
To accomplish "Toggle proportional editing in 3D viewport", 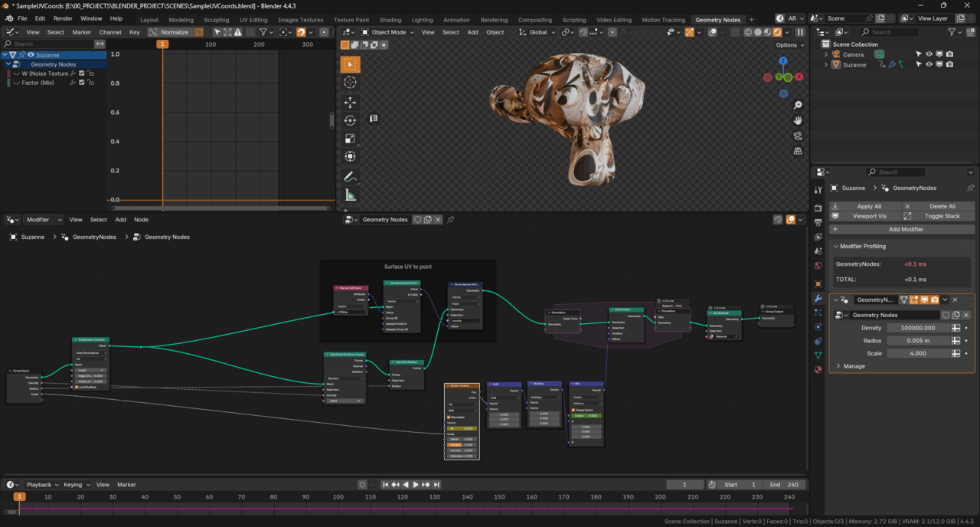I will click(612, 32).
